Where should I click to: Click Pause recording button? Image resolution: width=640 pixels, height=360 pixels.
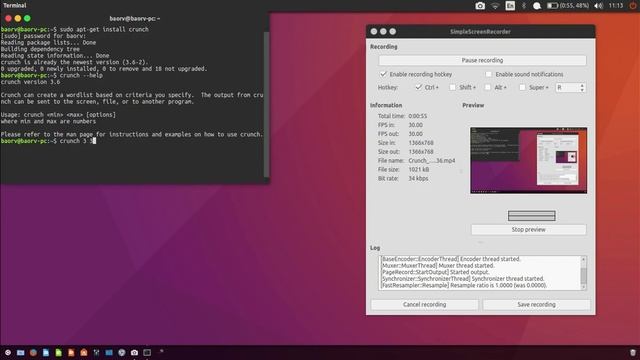point(482,60)
